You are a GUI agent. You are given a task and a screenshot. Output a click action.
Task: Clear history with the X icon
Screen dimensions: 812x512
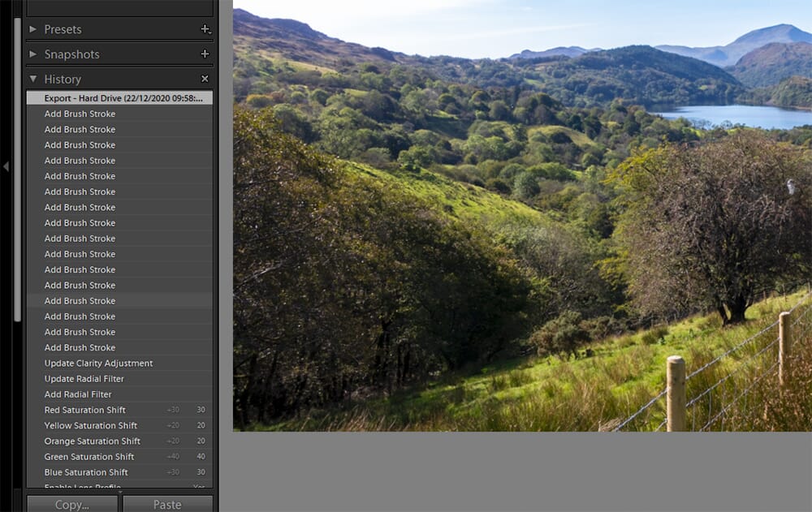click(x=205, y=79)
